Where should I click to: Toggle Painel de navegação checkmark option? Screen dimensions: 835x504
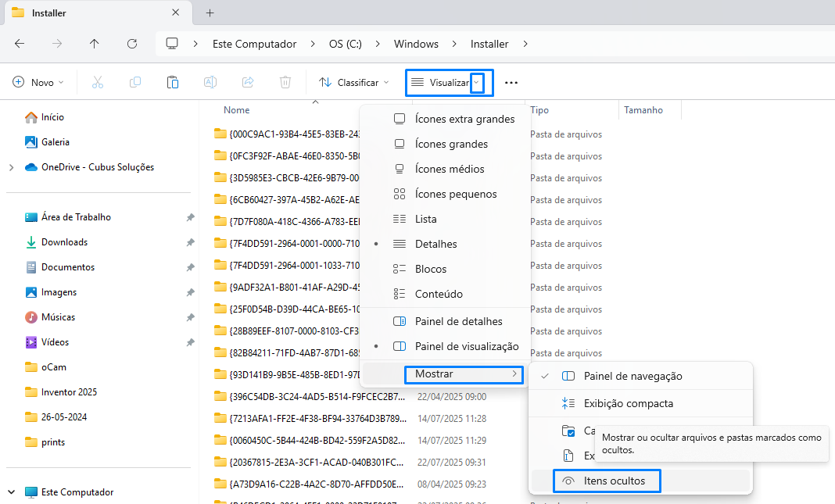tap(633, 376)
